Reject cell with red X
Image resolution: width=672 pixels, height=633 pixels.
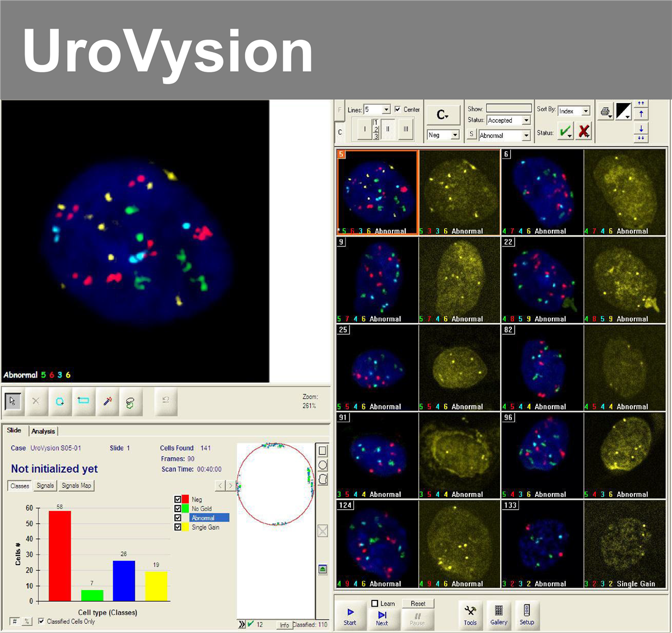(584, 132)
